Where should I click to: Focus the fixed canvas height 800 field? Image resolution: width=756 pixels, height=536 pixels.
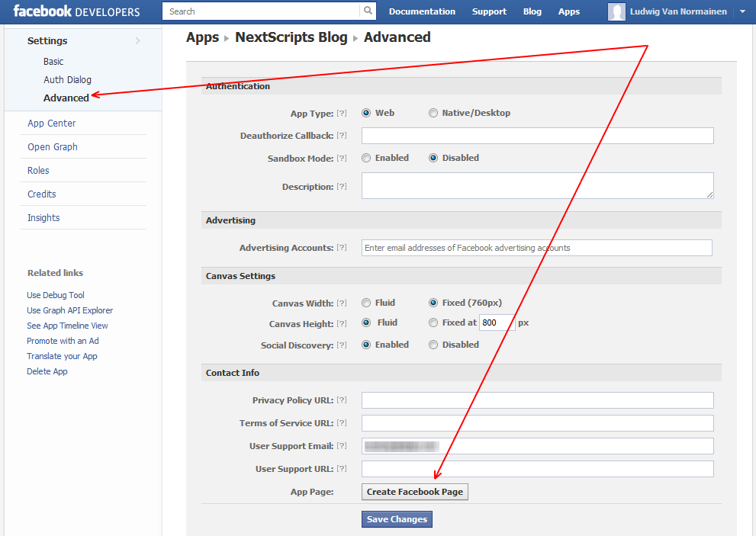click(x=496, y=323)
